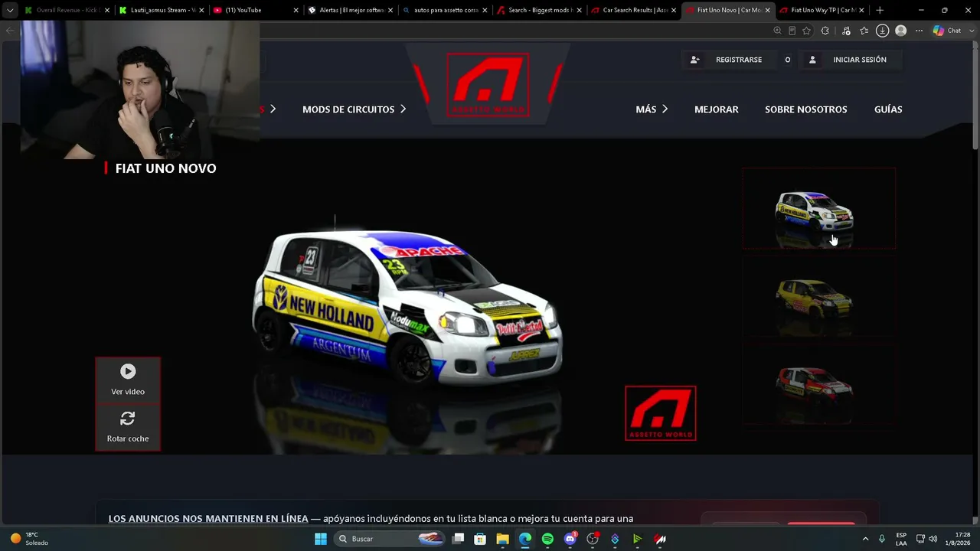
Task: Switch to the Alertas tab
Action: pyautogui.click(x=350, y=10)
